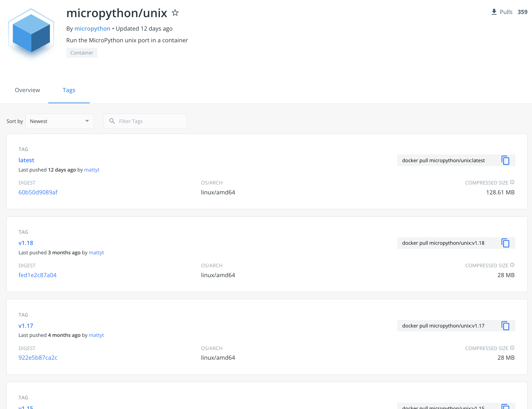Star the micropython/unix repository
The width and height of the screenshot is (532, 409).
(x=175, y=13)
